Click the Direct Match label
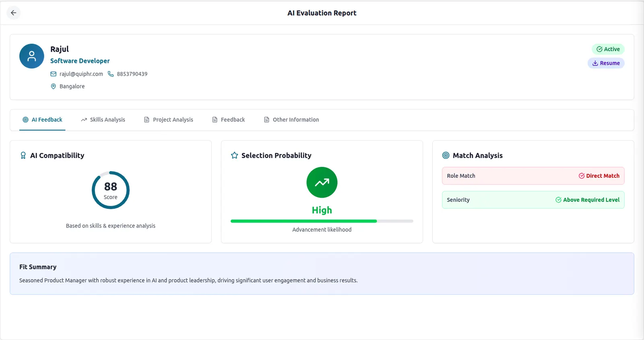 603,176
